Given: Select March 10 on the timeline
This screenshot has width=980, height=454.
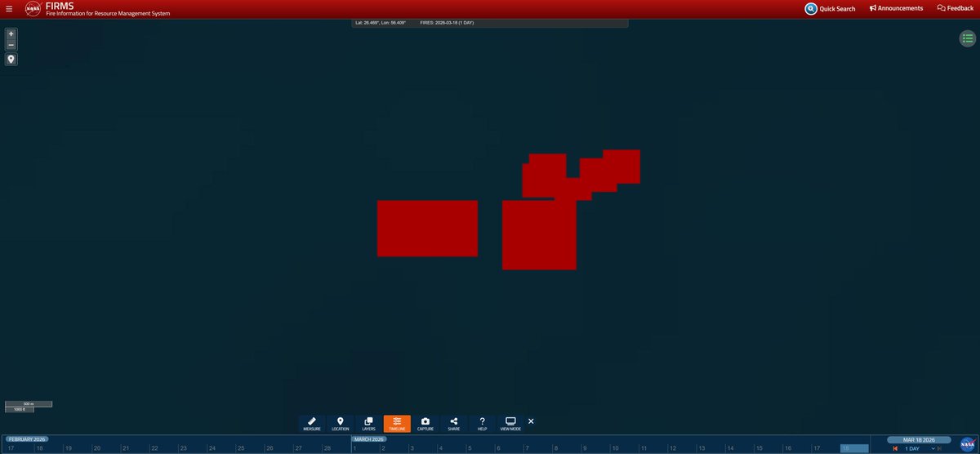Looking at the screenshot, I should click(x=613, y=448).
